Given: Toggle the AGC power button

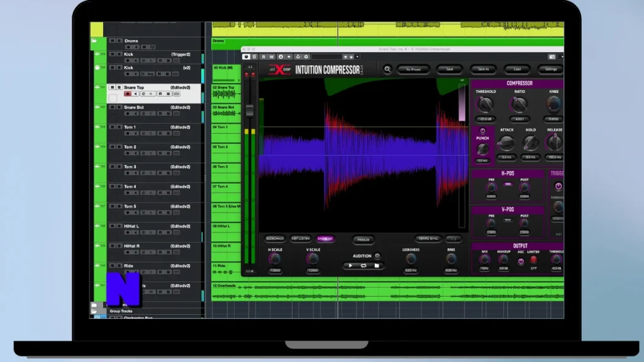Looking at the screenshot, I should pyautogui.click(x=521, y=261).
